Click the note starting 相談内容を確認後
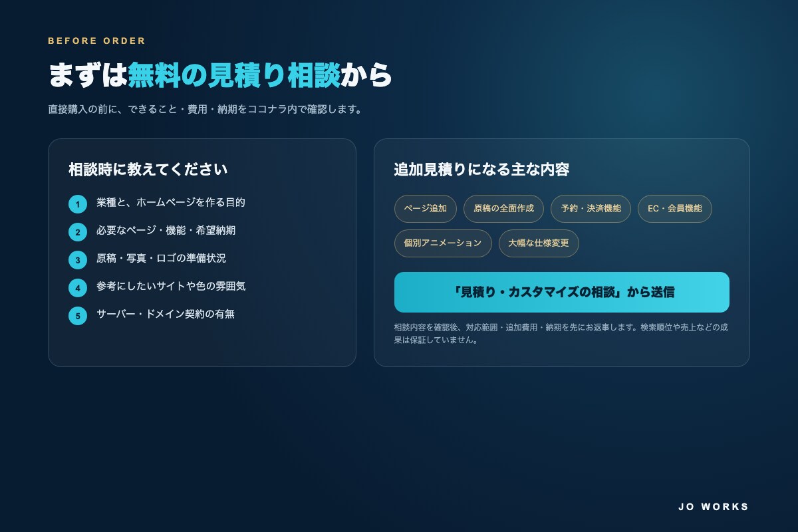Viewport: 798px width, 532px height. [x=561, y=333]
